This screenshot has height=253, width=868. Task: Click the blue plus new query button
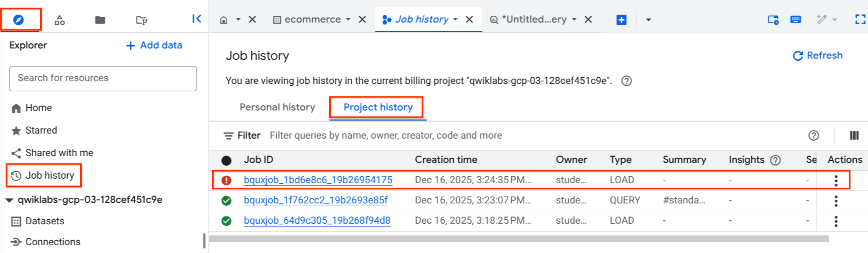622,20
